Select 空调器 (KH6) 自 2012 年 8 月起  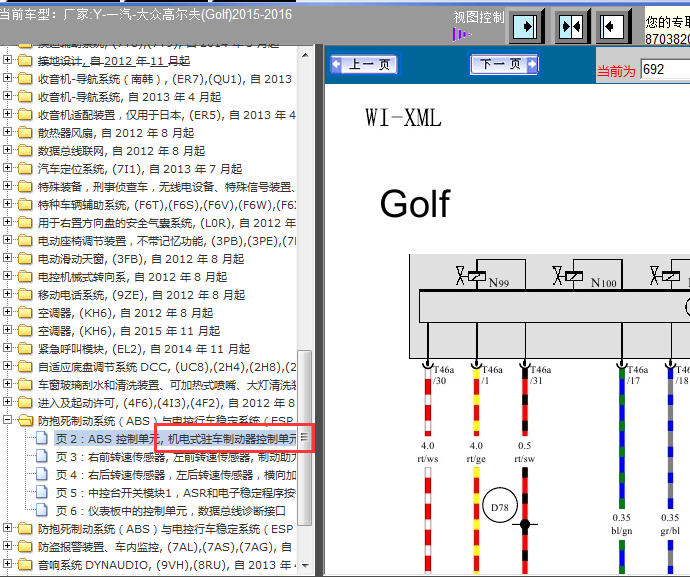tap(125, 313)
